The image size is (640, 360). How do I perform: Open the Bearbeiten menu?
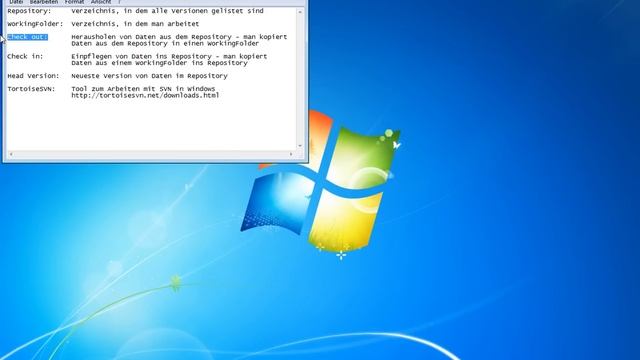pos(44,2)
